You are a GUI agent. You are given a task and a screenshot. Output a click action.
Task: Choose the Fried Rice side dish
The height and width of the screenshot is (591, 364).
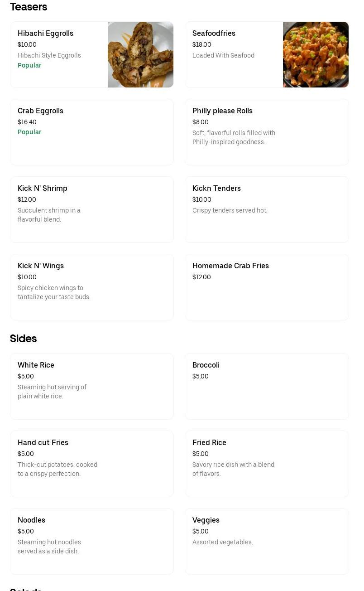point(267,464)
